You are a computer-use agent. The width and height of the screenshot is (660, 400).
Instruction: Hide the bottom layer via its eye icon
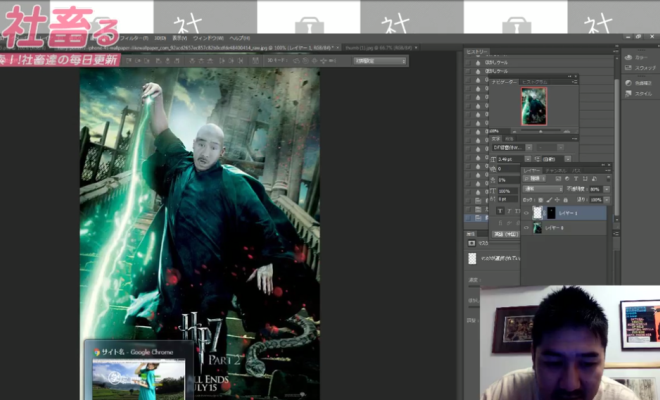pos(526,228)
